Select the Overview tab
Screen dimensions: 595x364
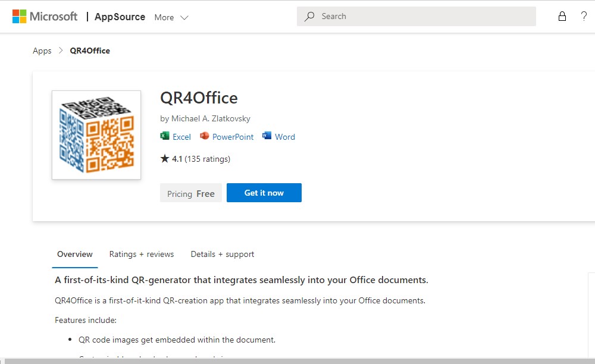pos(74,254)
